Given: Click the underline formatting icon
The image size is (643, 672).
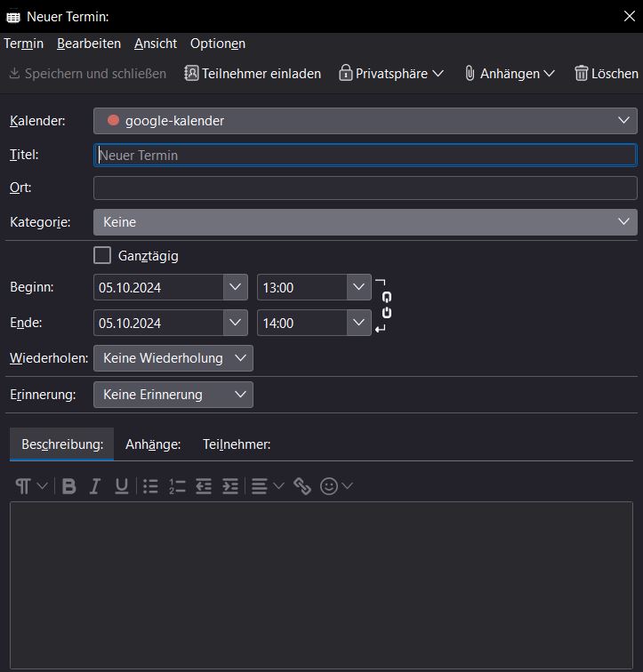Looking at the screenshot, I should (122, 486).
